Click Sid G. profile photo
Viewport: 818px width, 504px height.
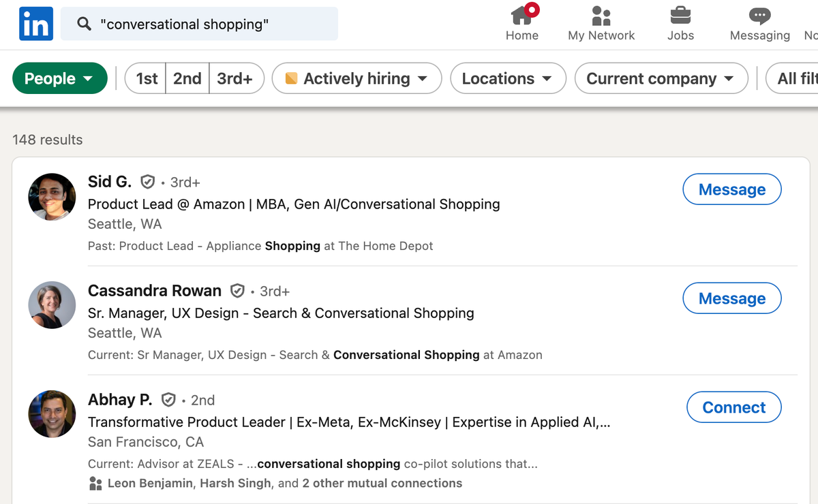coord(52,197)
